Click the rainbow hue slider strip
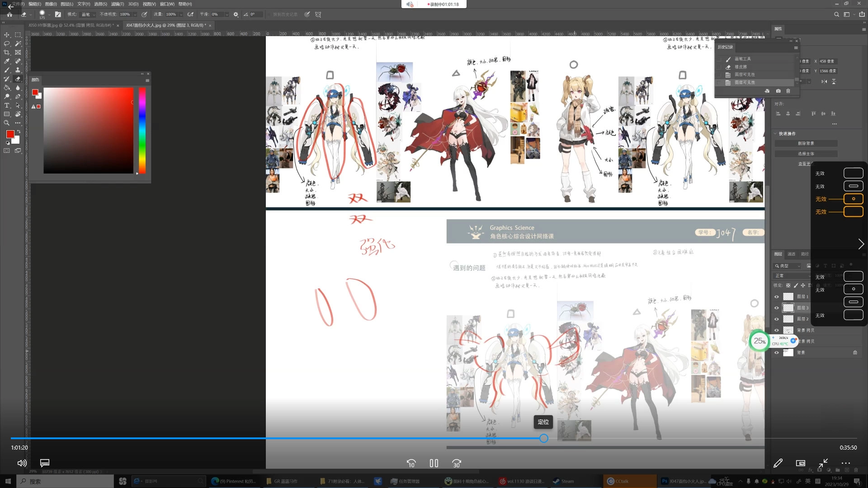Screen dimensions: 868x488 tap(142, 131)
